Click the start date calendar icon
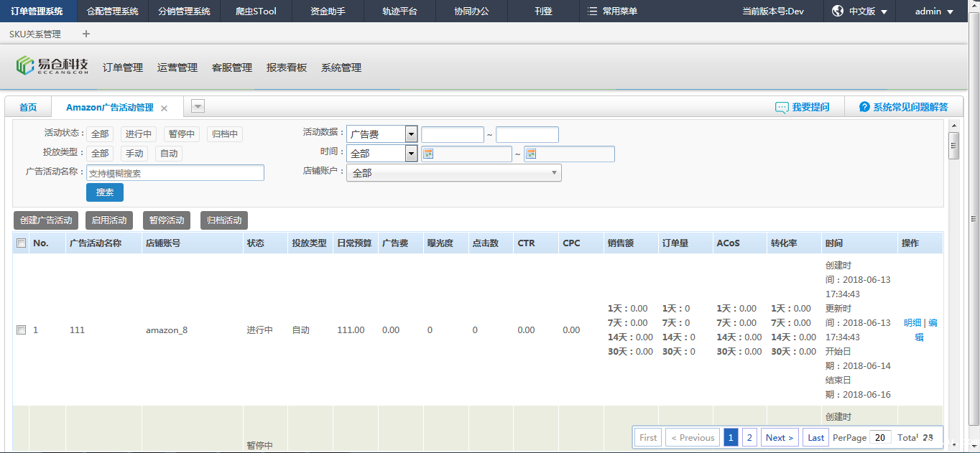 point(427,154)
